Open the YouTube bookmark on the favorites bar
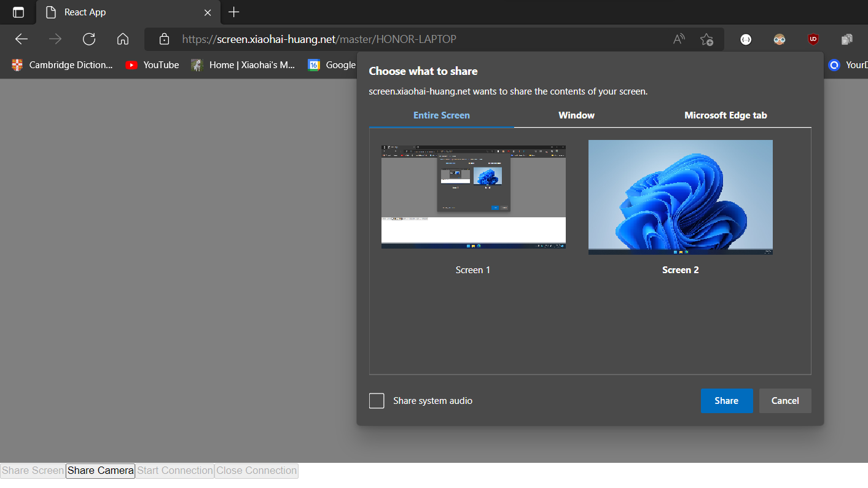Viewport: 868px width, 488px height. click(x=151, y=64)
